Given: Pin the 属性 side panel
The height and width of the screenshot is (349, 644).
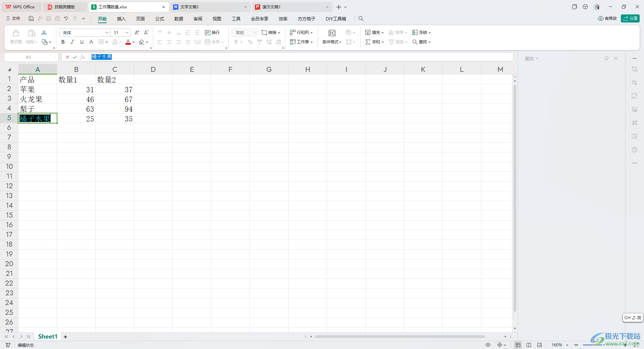Looking at the screenshot, I should (606, 58).
